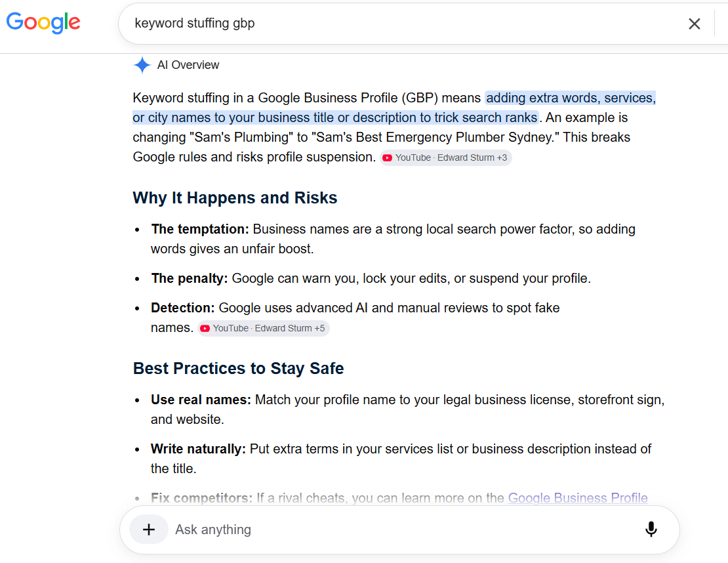The image size is (728, 563).
Task: Select the 'Best Practices to Stay Safe' heading
Action: pos(238,368)
